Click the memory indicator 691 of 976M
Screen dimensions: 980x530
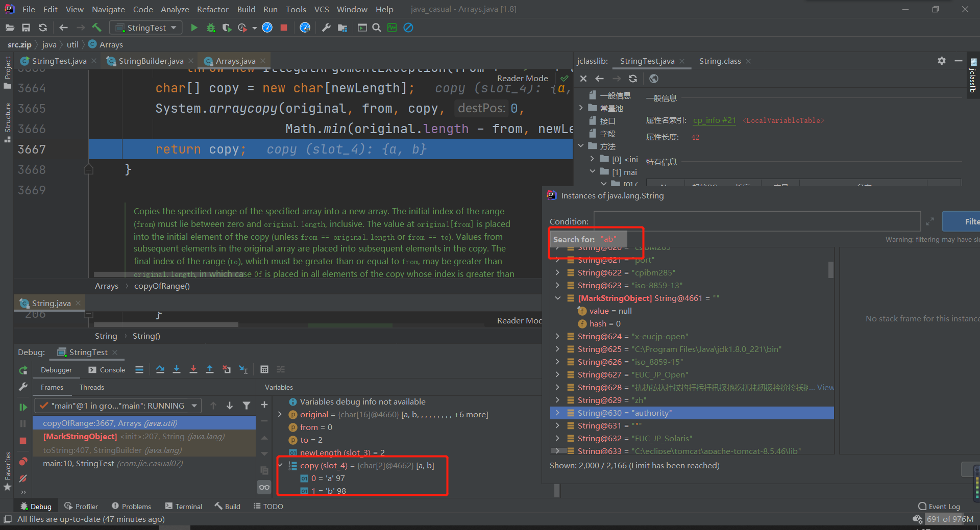(950, 519)
